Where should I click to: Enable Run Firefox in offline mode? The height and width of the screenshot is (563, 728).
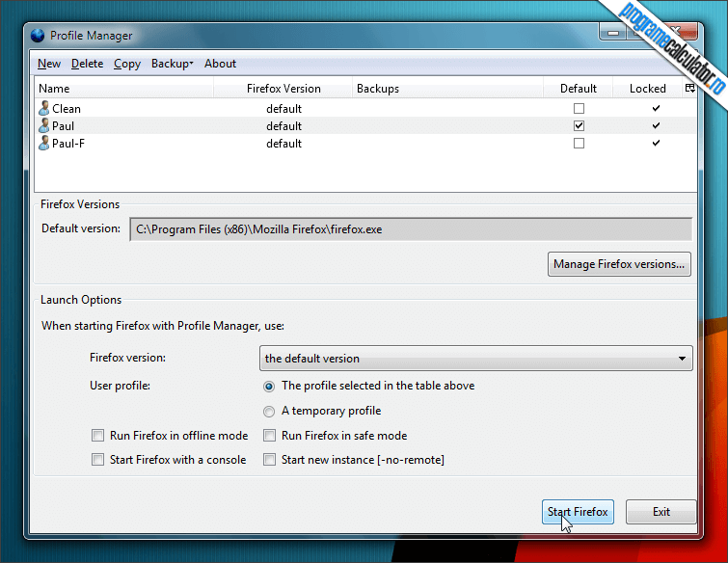pos(97,436)
